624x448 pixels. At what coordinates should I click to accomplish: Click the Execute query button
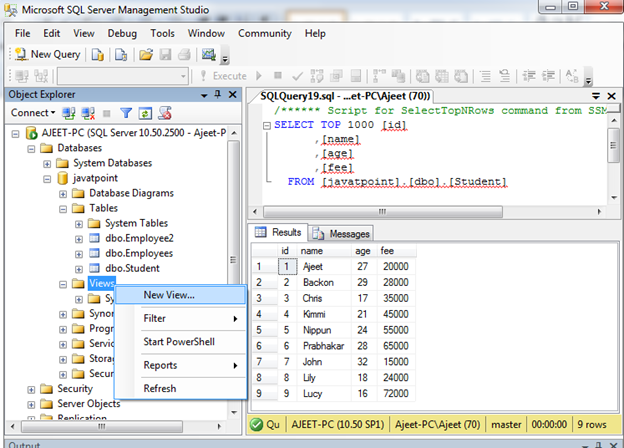(x=224, y=76)
